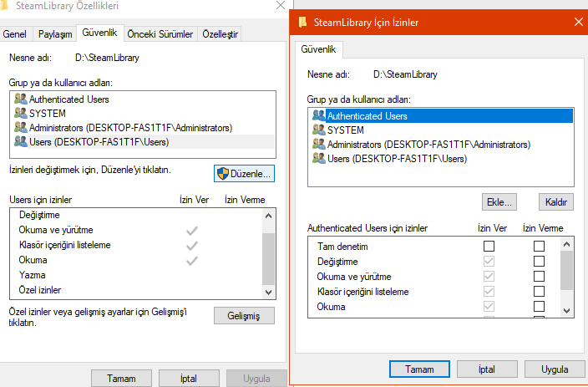Select SYSTEM in İzinler dialog list
The height and width of the screenshot is (387, 588).
(441, 130)
